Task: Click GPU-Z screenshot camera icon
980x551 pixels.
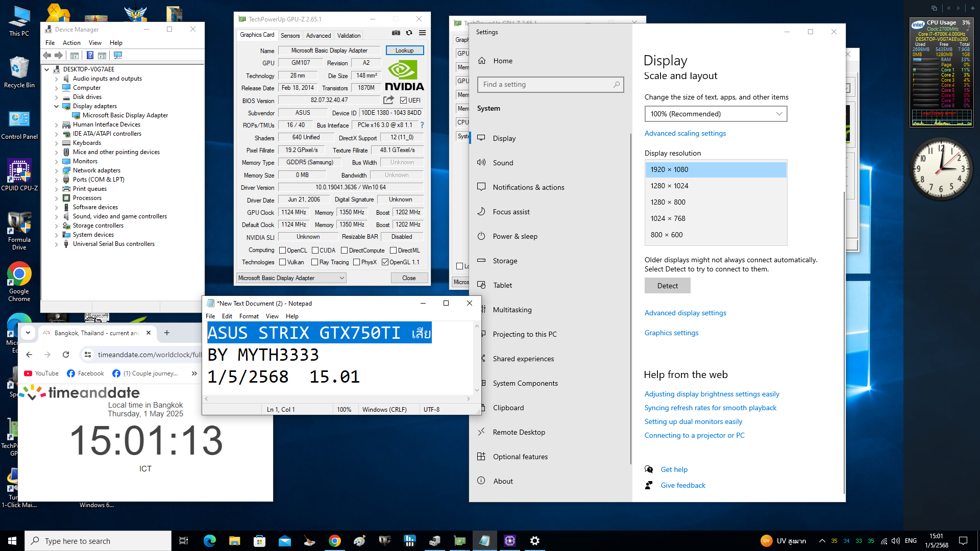Action: click(x=396, y=33)
